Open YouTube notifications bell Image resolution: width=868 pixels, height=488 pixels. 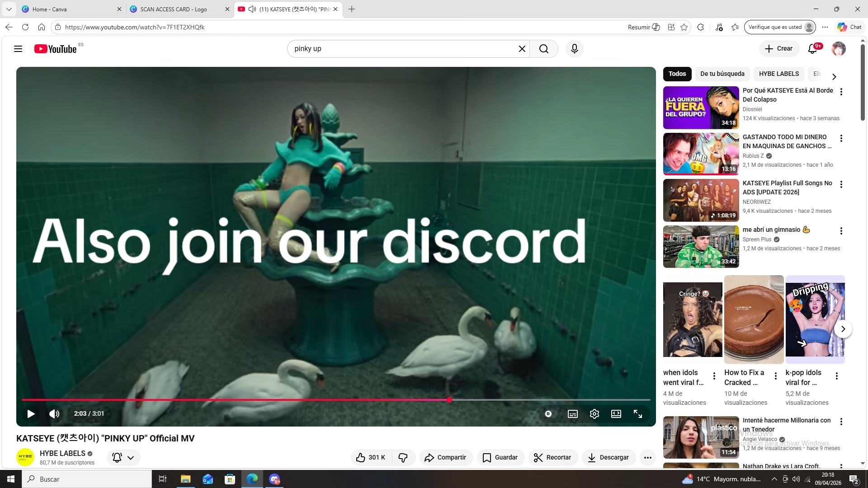812,49
